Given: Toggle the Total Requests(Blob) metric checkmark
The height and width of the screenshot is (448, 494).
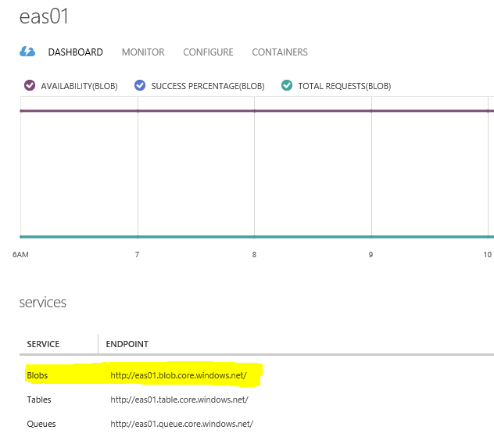Looking at the screenshot, I should coord(287,85).
